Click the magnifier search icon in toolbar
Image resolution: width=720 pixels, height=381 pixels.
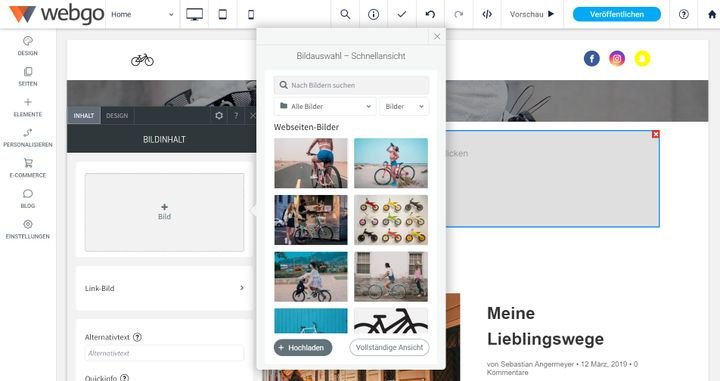(345, 14)
